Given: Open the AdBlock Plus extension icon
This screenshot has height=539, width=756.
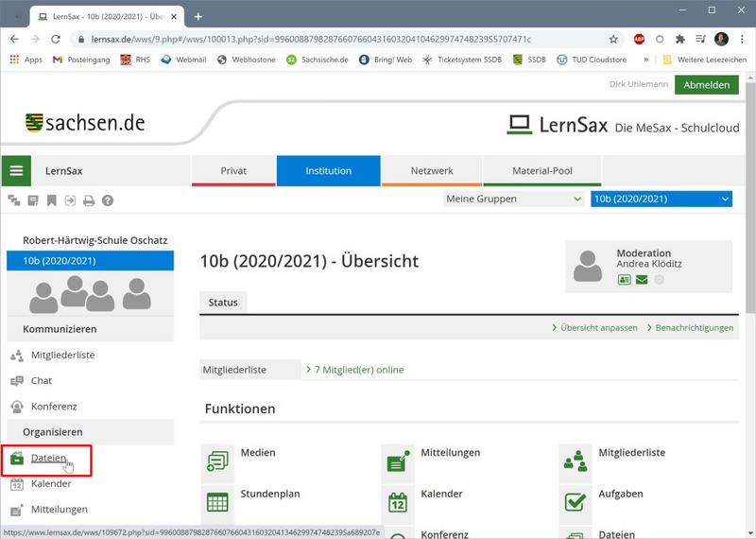Looking at the screenshot, I should pyautogui.click(x=639, y=40).
